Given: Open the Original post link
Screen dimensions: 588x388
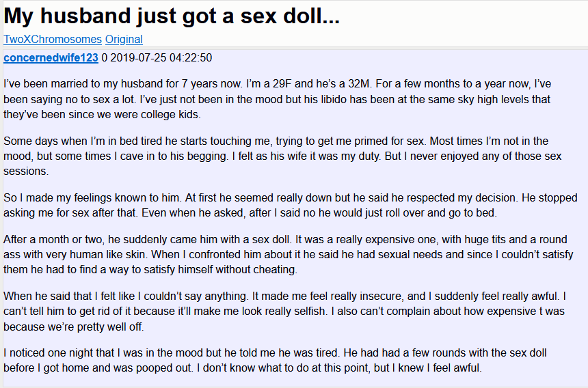Looking at the screenshot, I should tap(124, 39).
